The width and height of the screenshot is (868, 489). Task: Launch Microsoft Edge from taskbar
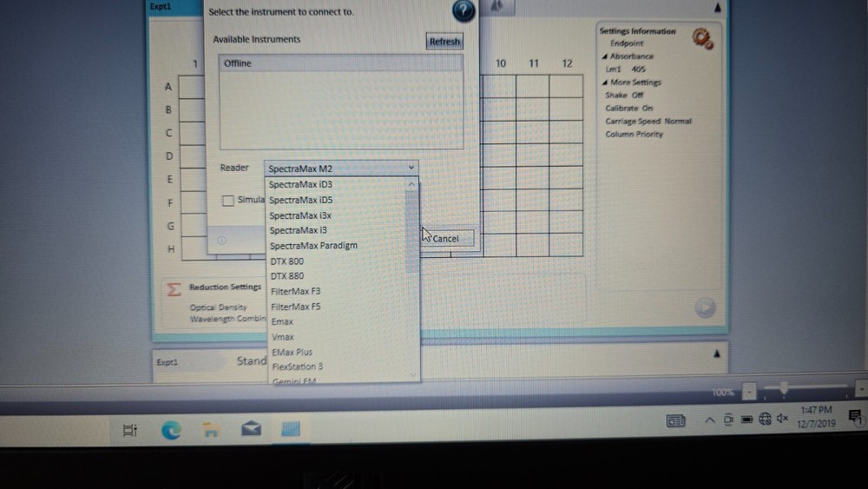[171, 430]
